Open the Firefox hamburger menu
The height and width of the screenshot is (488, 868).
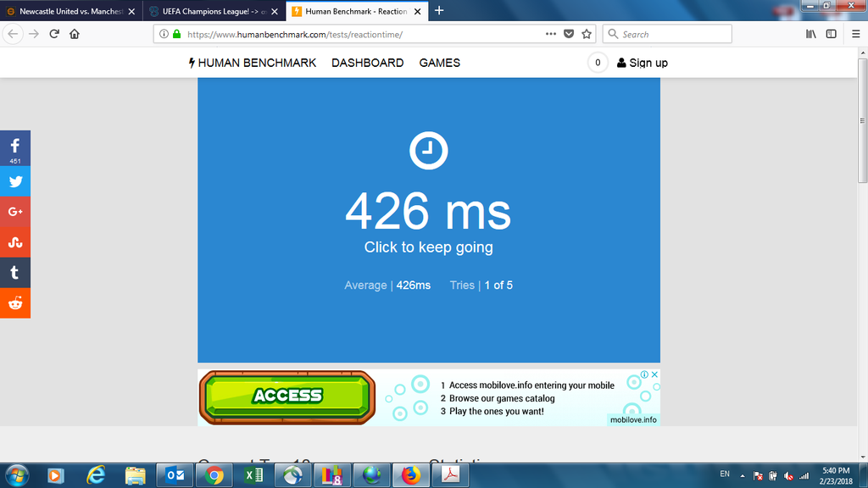856,34
